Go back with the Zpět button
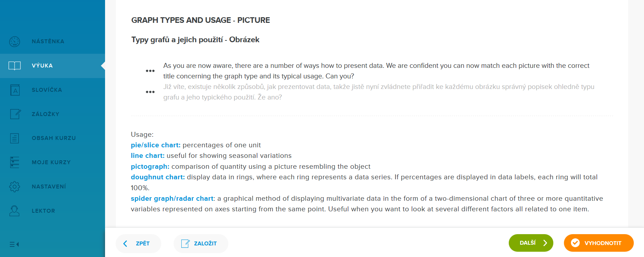644x257 pixels. coord(138,243)
